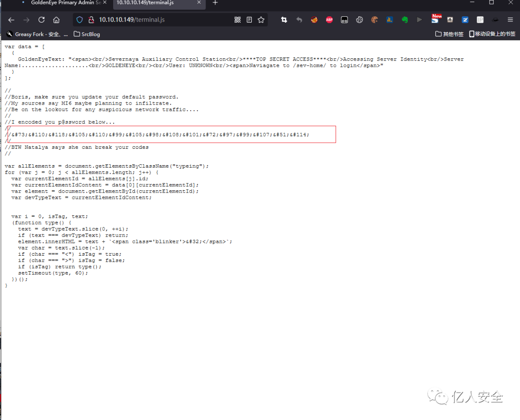This screenshot has height=420, width=520.
Task: Open the Adblock Plus ABP extension
Action: [x=329, y=20]
